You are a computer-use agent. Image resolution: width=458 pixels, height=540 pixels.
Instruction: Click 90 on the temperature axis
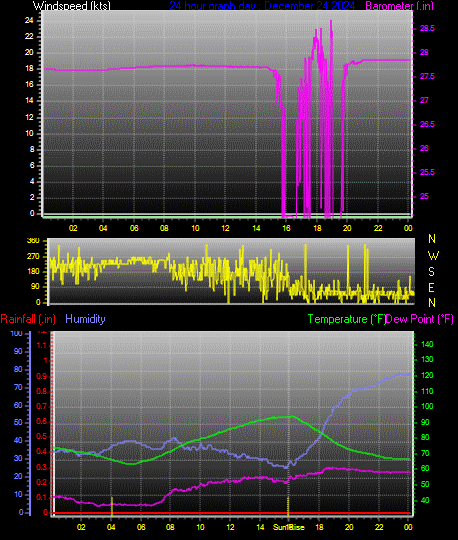pyautogui.click(x=425, y=422)
